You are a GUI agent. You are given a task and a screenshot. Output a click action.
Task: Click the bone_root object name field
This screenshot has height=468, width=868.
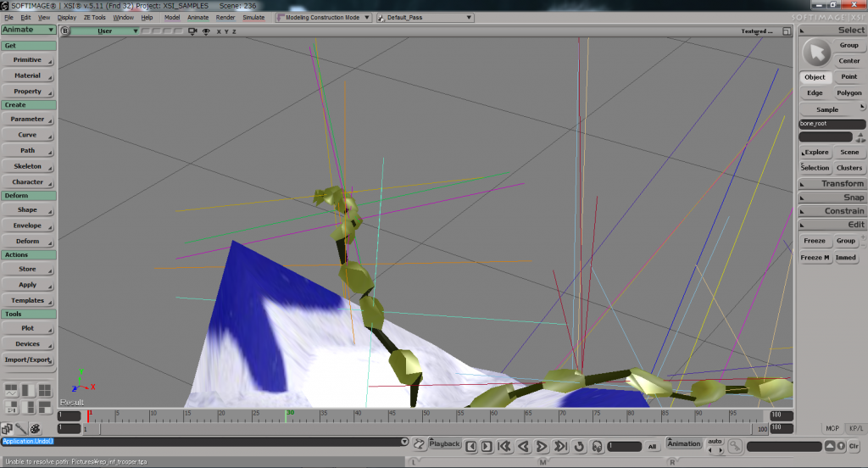tap(832, 124)
